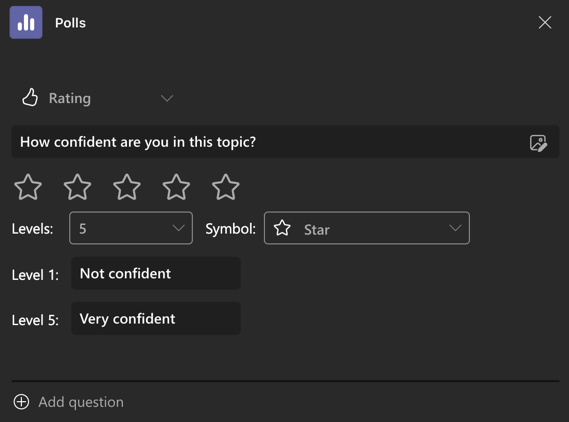Click the Rating type label text
This screenshot has width=569, height=422.
tap(70, 98)
